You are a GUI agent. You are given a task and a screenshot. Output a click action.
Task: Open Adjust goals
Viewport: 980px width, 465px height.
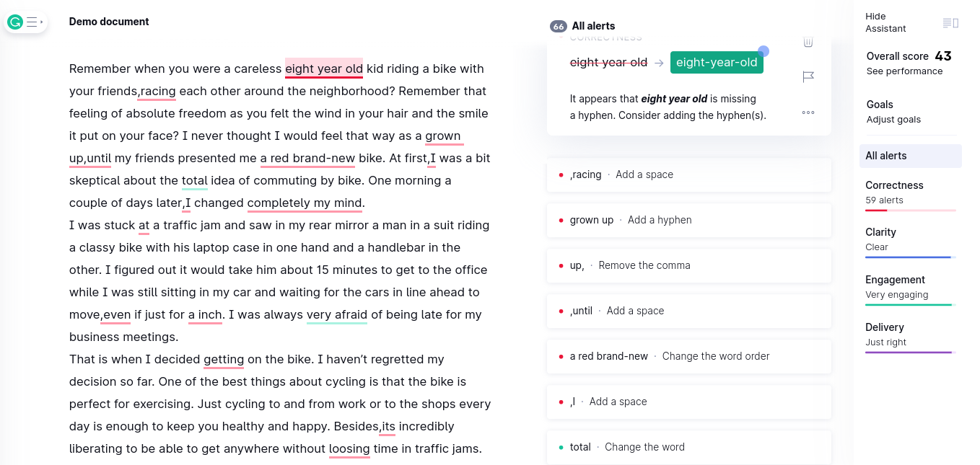tap(893, 120)
